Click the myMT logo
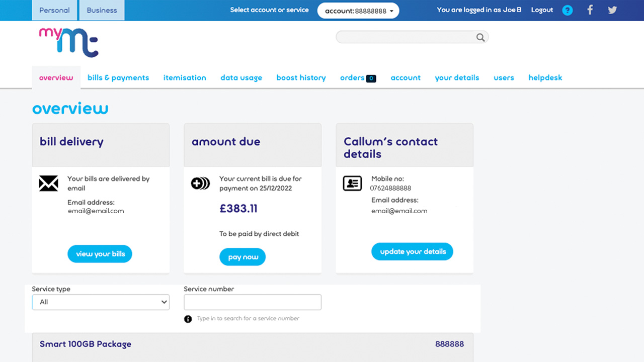The height and width of the screenshot is (362, 644). point(68,42)
